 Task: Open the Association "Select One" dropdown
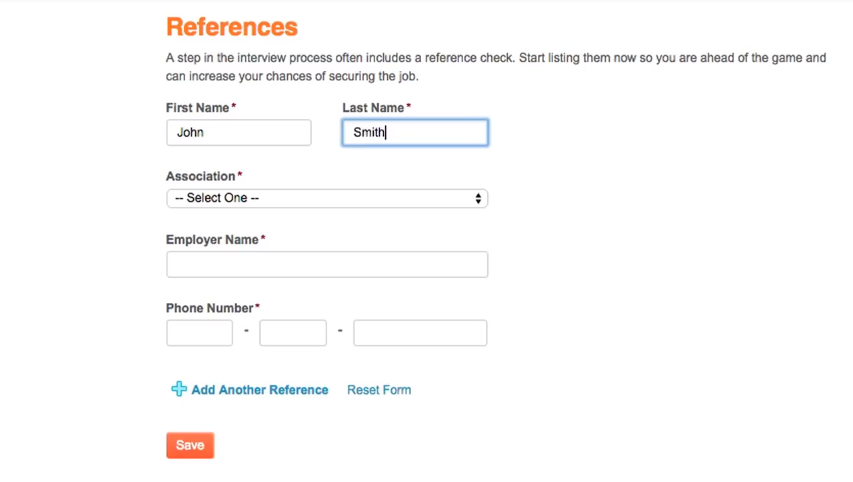[x=326, y=198]
